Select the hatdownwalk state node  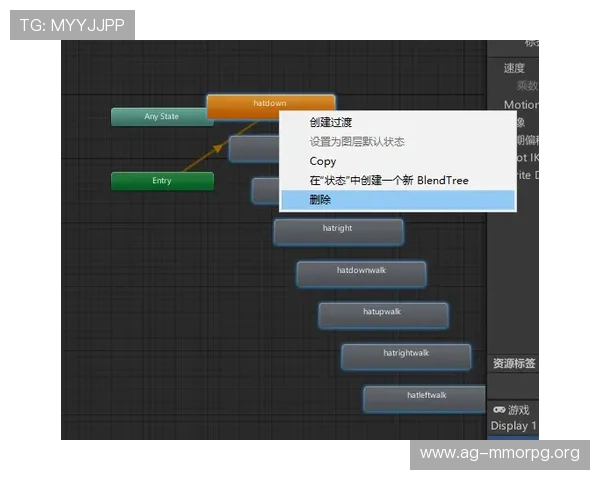(361, 274)
